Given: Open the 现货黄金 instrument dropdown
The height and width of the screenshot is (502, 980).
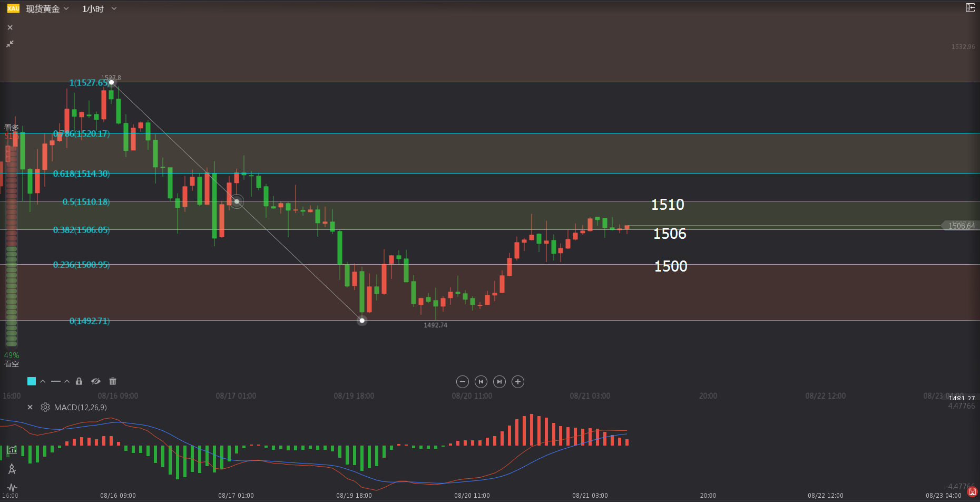Looking at the screenshot, I should pos(47,9).
